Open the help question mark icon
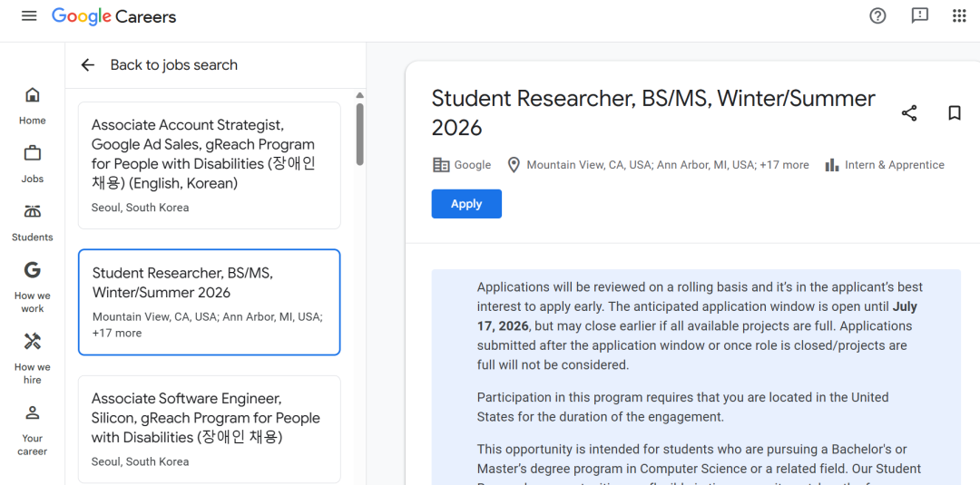This screenshot has width=980, height=485. (x=877, y=15)
